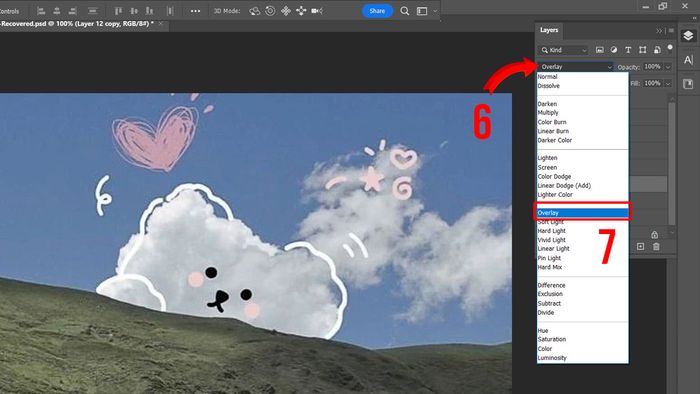Click the Fill 100% value field

click(x=653, y=83)
